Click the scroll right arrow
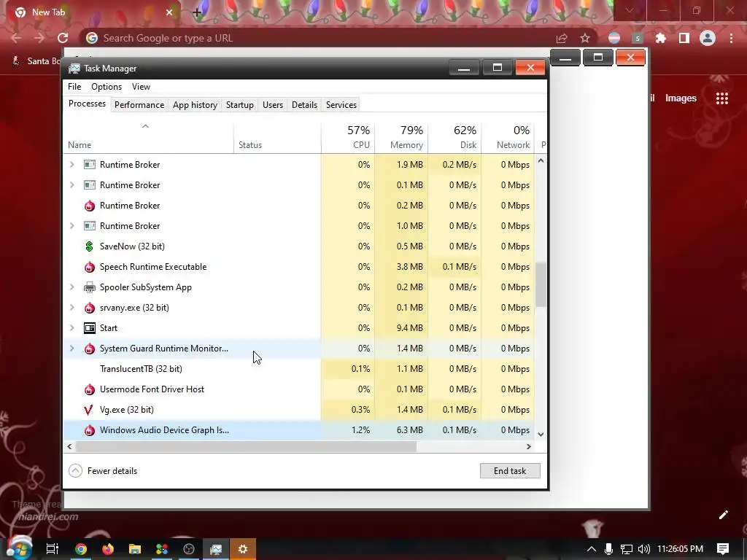The height and width of the screenshot is (560, 747). point(528,447)
